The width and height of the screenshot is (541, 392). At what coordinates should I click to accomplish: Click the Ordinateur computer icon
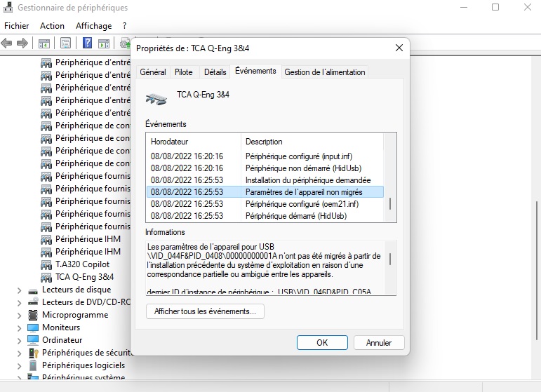(x=33, y=340)
